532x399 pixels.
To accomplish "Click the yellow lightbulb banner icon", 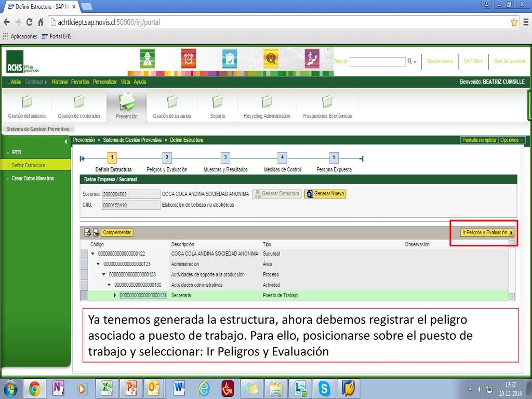I will tap(271, 59).
